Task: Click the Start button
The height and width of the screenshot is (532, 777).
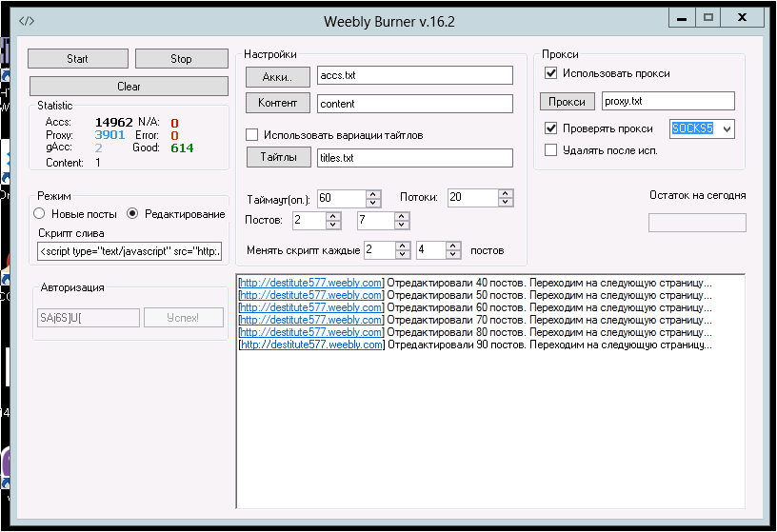Action: pyautogui.click(x=78, y=58)
